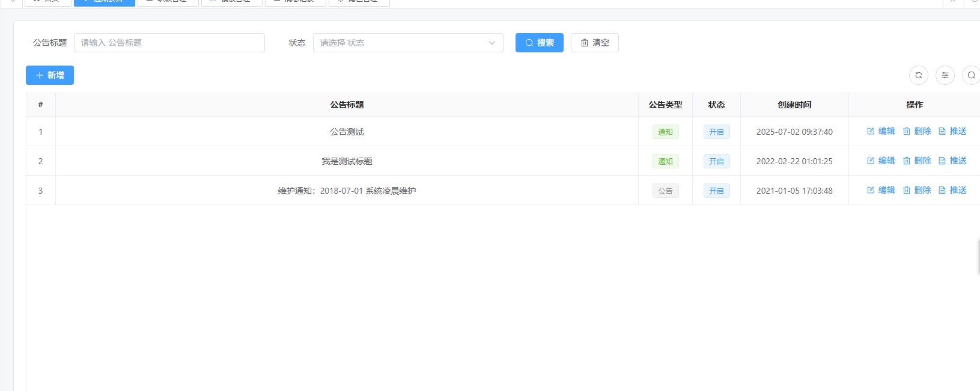Push the 我是测试标题 announcement
The image size is (980, 391).
coord(952,161)
